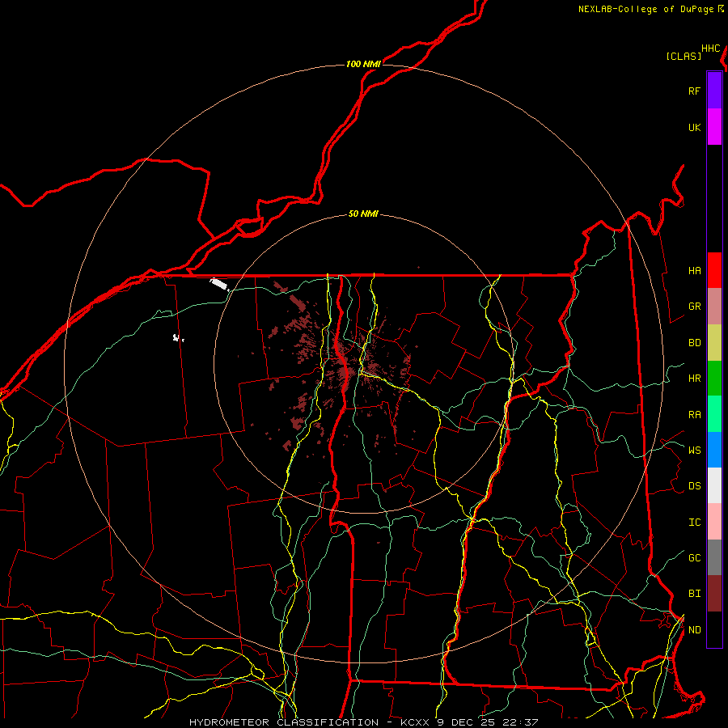
Task: Click the small white echo in the west
Action: (177, 338)
